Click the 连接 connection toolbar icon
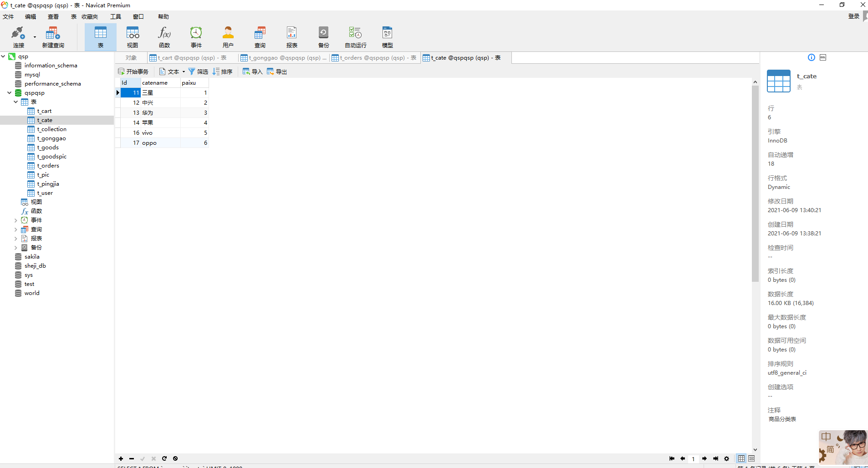Viewport: 868px width, 468px height. coord(18,37)
